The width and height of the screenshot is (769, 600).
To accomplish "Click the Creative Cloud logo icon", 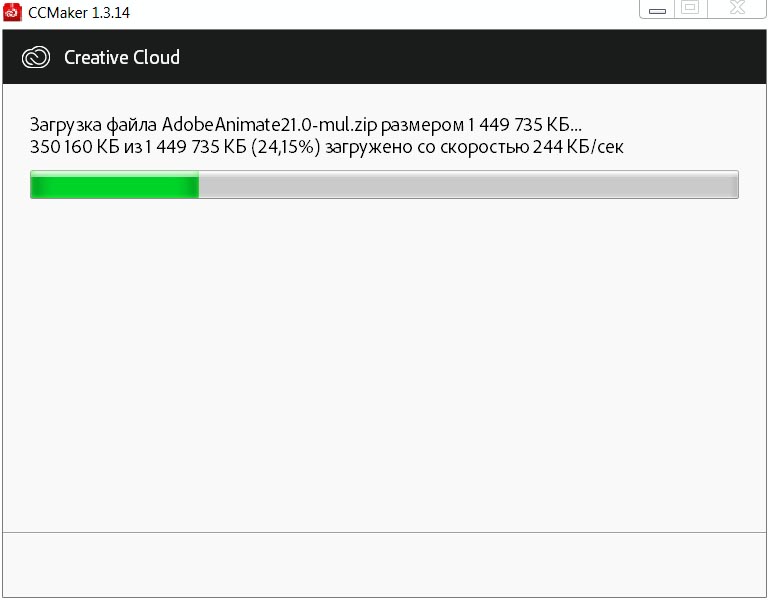I will pos(36,57).
